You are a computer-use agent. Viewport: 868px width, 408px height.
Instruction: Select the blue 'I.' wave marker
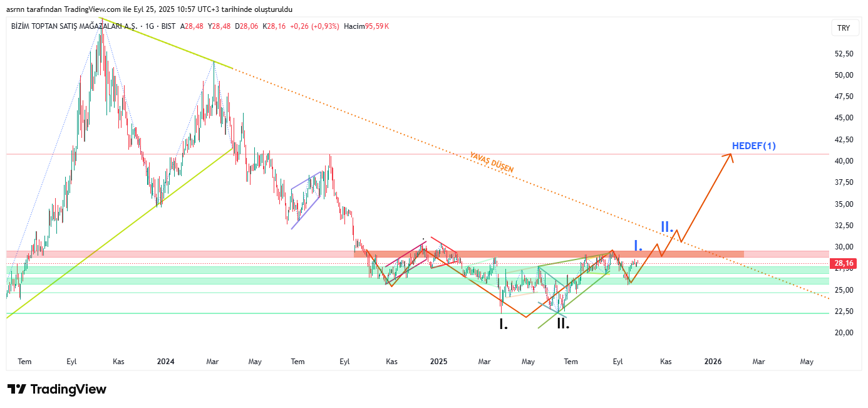coord(638,246)
